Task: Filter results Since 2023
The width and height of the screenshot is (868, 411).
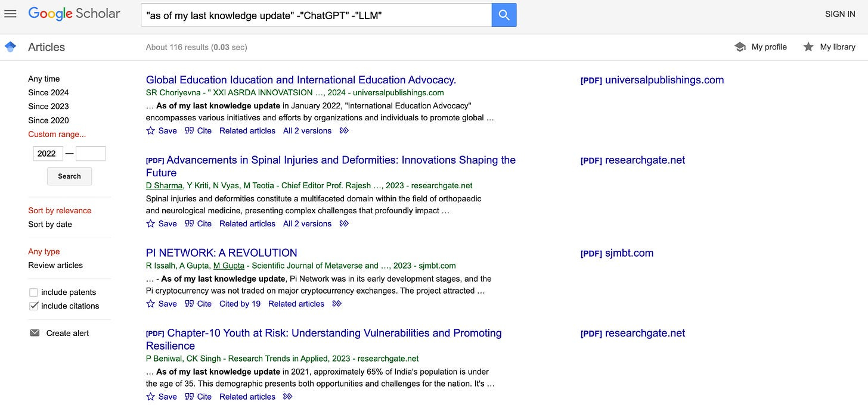Action: point(48,106)
